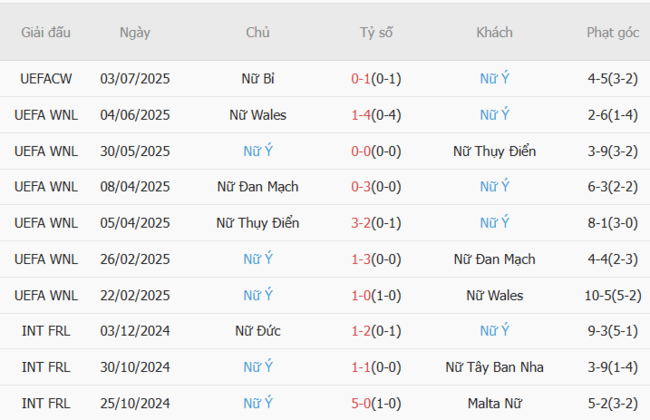Click the 10-5 corner kick result
This screenshot has width=650, height=420.
click(598, 295)
